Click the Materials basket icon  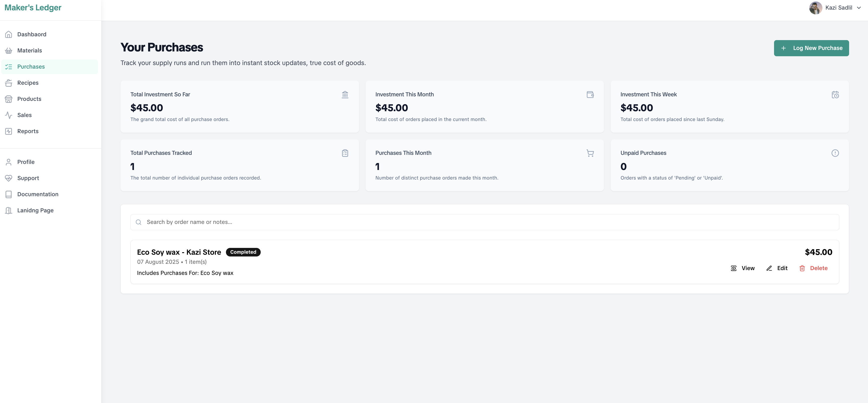point(9,51)
